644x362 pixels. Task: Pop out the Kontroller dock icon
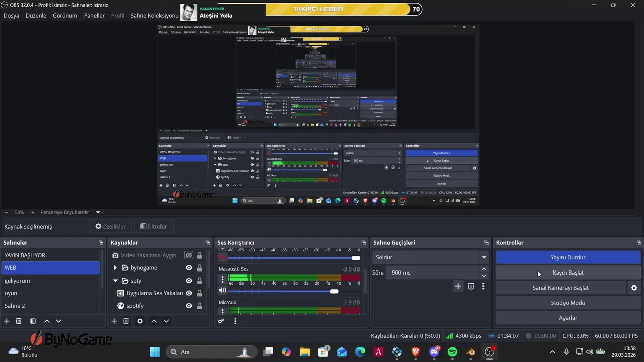point(639,243)
